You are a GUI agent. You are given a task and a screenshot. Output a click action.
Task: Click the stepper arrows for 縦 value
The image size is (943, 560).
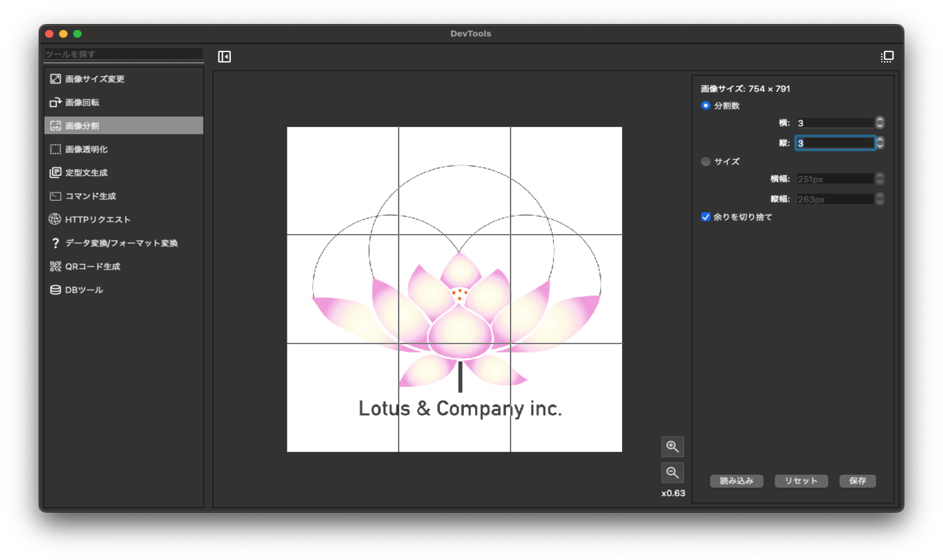(x=880, y=143)
